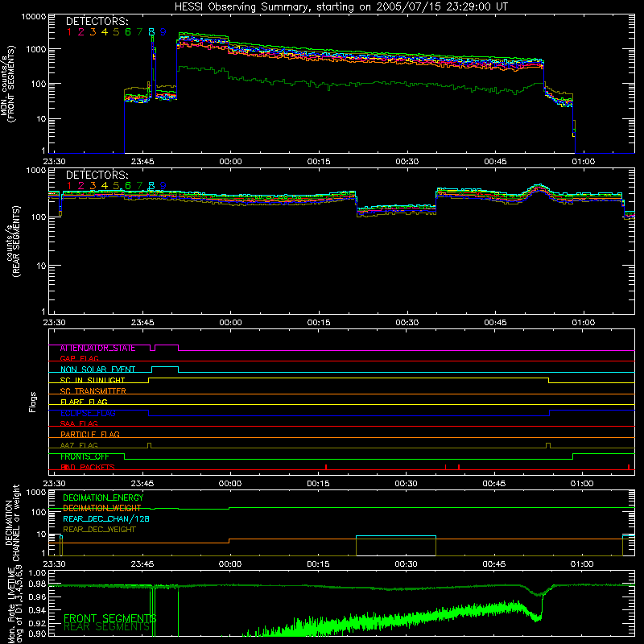
Task: Click magenta detector number 2 in the front segments legend
Action: pyautogui.click(x=81, y=32)
